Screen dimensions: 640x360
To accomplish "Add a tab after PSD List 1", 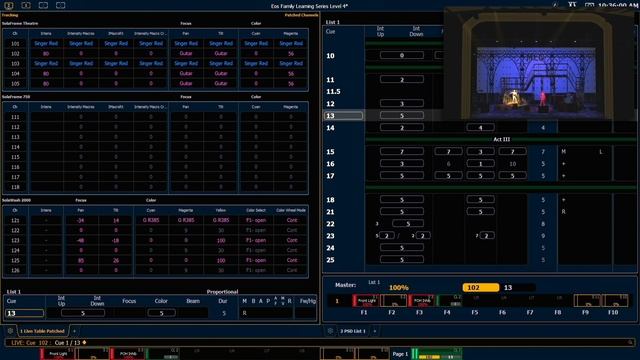I will (375, 331).
